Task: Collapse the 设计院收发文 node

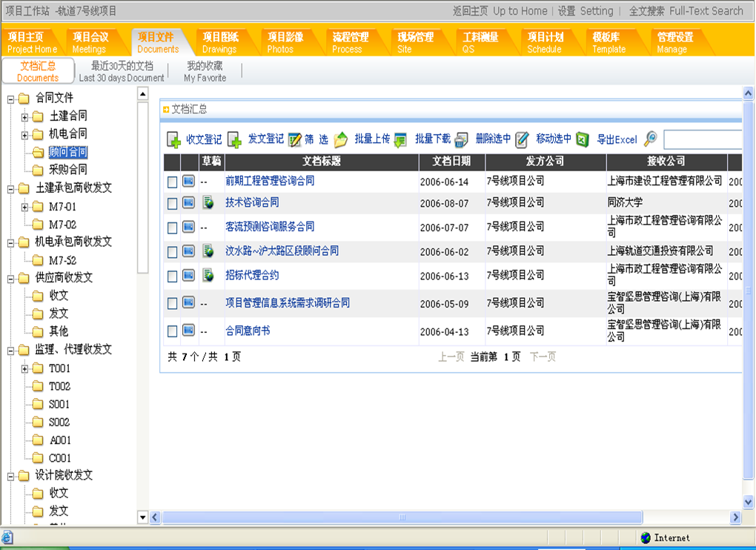Action: click(10, 477)
